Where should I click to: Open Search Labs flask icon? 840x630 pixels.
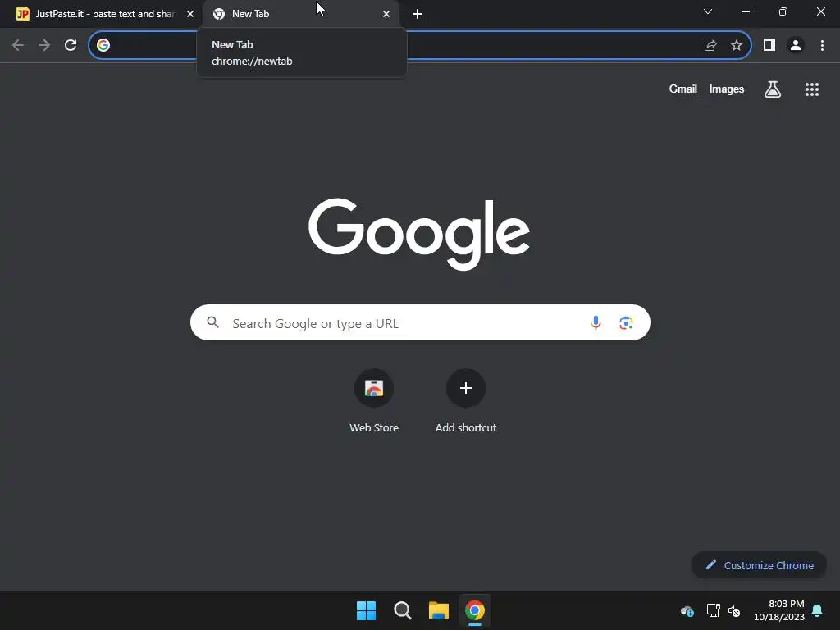[x=773, y=89]
